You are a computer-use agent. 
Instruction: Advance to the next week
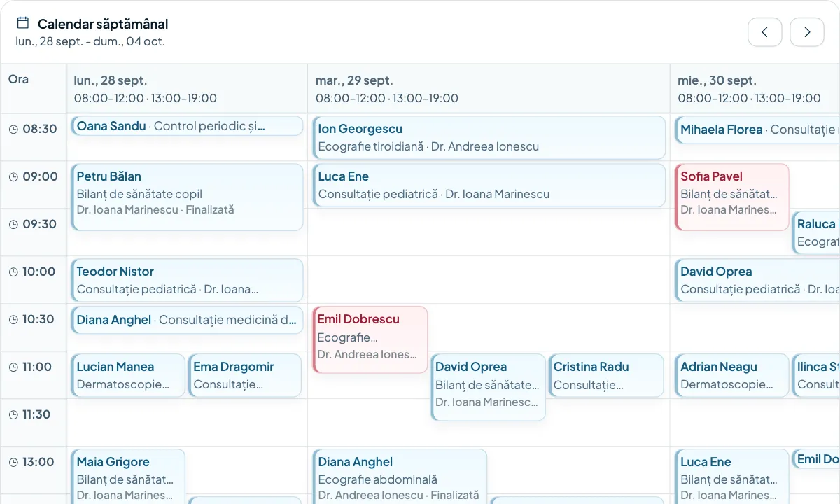(x=807, y=32)
